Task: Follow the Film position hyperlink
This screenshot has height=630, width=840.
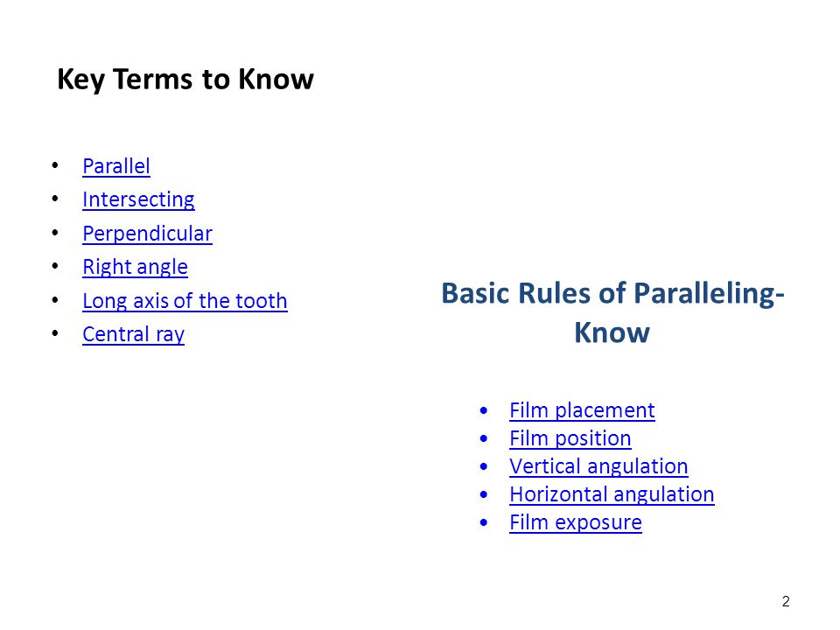Action: pos(570,438)
